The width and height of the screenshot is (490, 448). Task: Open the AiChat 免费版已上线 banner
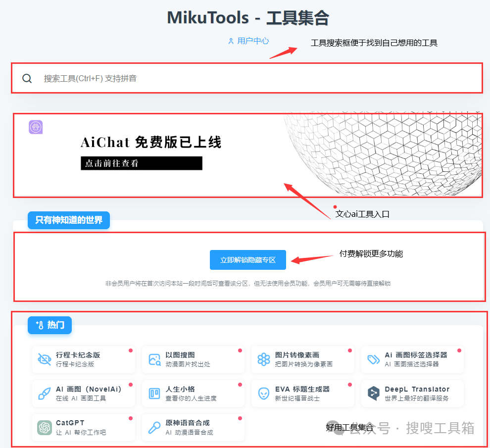(x=248, y=155)
